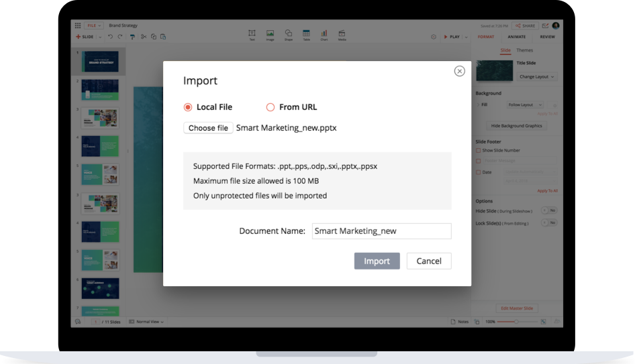The width and height of the screenshot is (635, 364).
Task: Insert an Image from toolbar
Action: (270, 35)
